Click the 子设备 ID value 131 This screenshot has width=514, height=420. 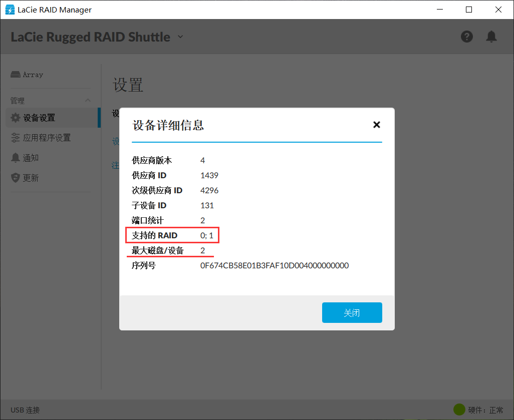point(207,205)
